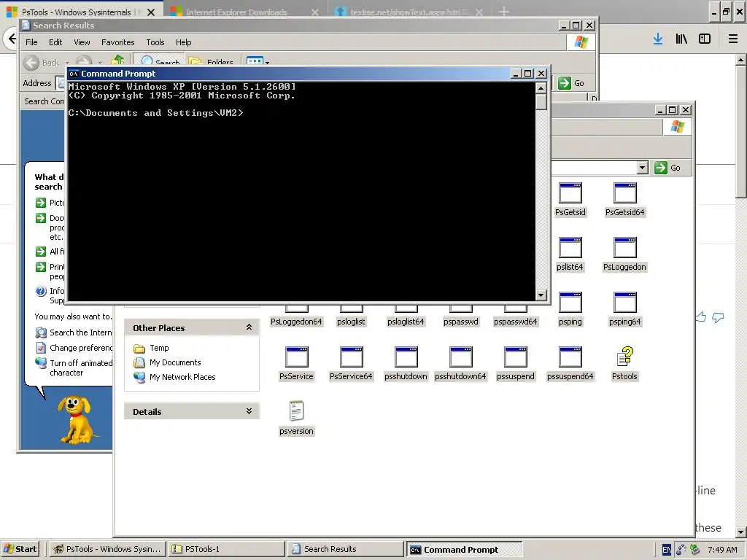Switch to PsTools browser taskbar button
The height and width of the screenshot is (560, 747).
(107, 549)
